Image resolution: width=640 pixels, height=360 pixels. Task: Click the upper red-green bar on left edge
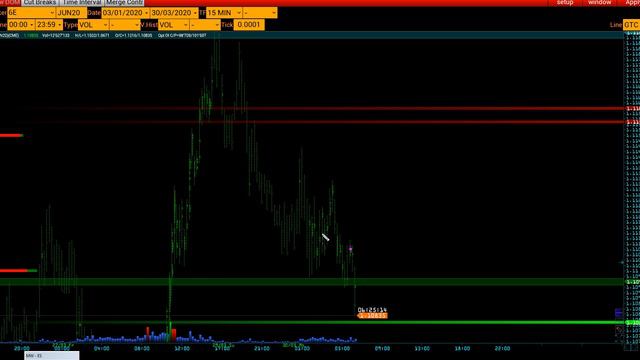point(11,135)
